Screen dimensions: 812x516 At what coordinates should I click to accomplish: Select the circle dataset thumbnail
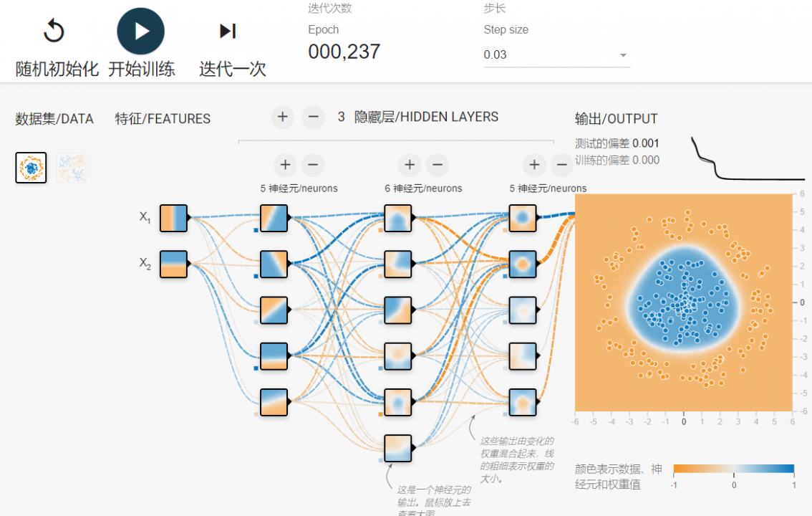(31, 168)
